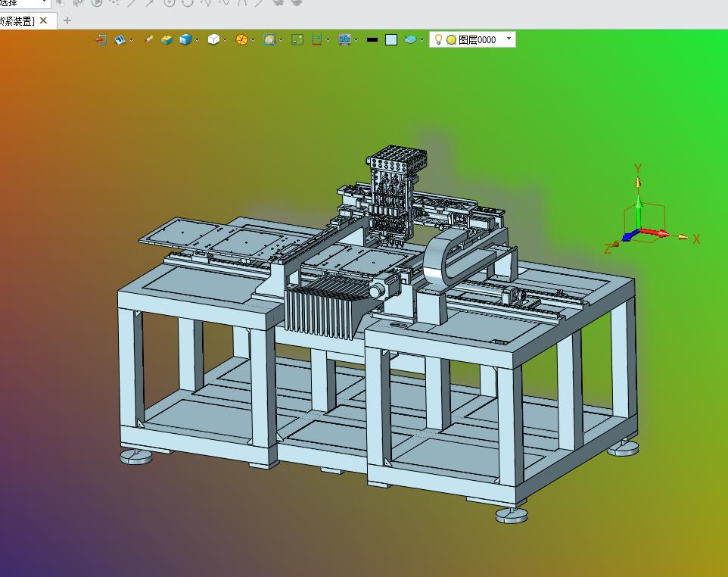Viewport: 728px width, 577px height.
Task: Add a new tab with plus button
Action: click(x=67, y=20)
